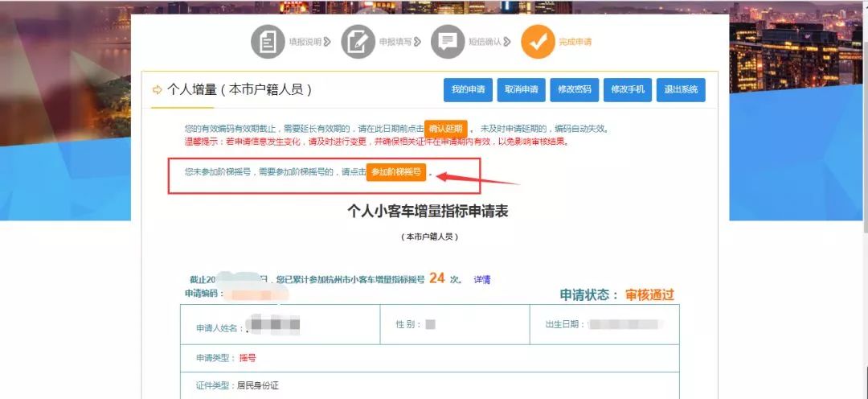Viewport: 868px width, 399px height.
Task: Open 修改手机 to change phone
Action: pyautogui.click(x=628, y=89)
